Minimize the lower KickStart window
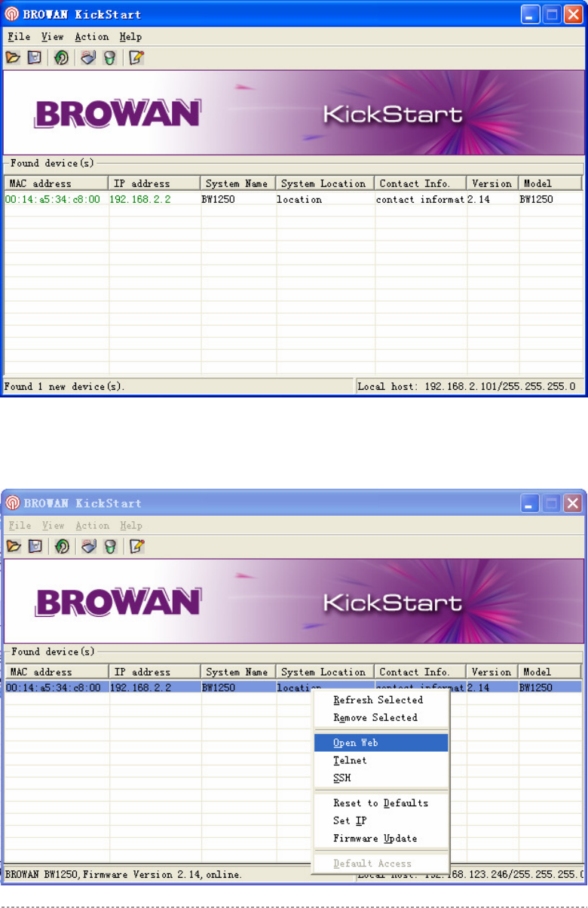The height and width of the screenshot is (908, 588). (530, 503)
